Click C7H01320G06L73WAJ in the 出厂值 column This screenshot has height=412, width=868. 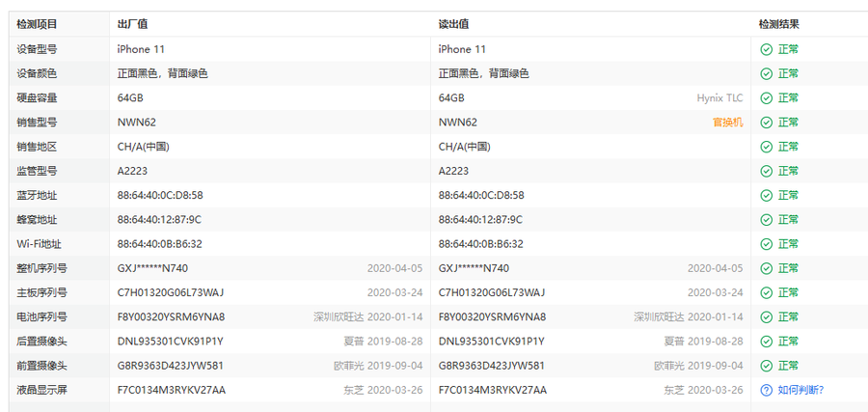(x=171, y=292)
